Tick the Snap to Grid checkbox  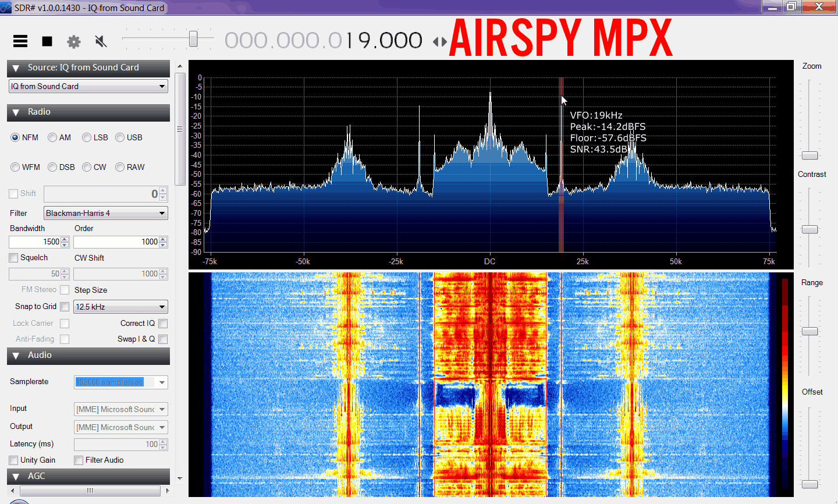[65, 307]
